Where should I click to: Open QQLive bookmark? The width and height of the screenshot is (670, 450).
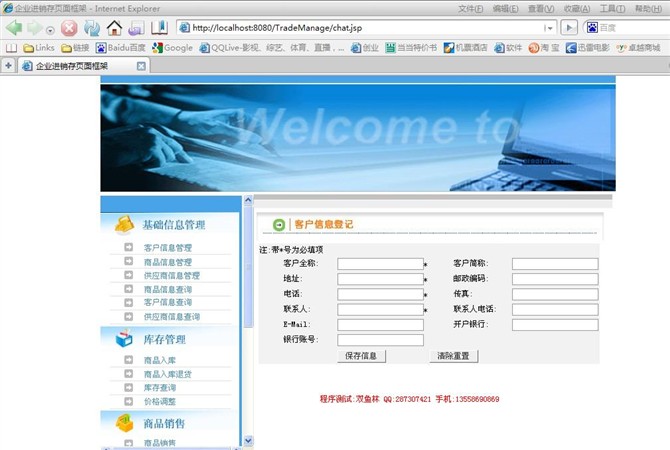click(x=271, y=48)
